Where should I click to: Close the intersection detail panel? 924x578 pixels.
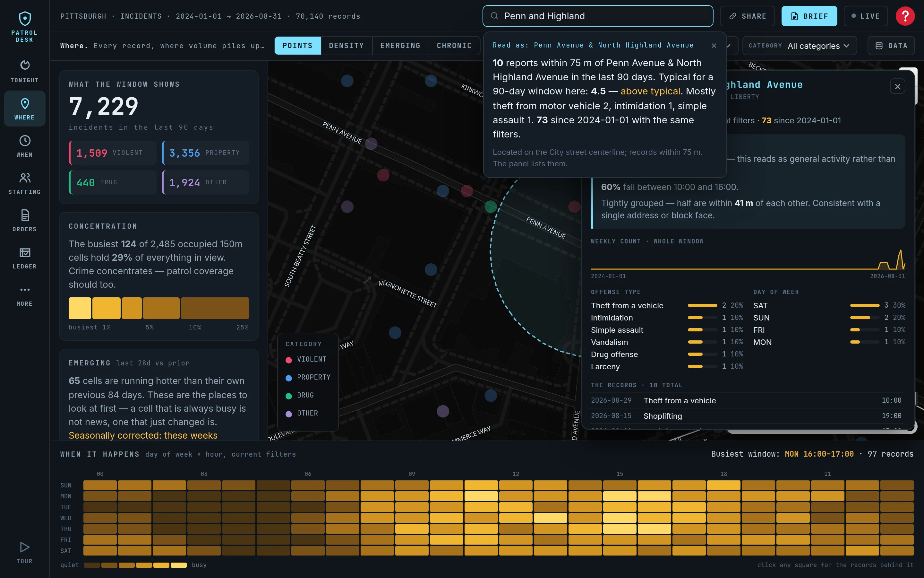[897, 87]
